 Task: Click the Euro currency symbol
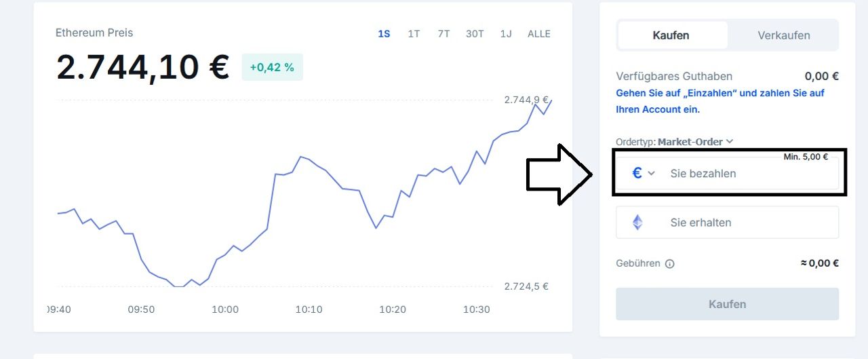pos(637,173)
